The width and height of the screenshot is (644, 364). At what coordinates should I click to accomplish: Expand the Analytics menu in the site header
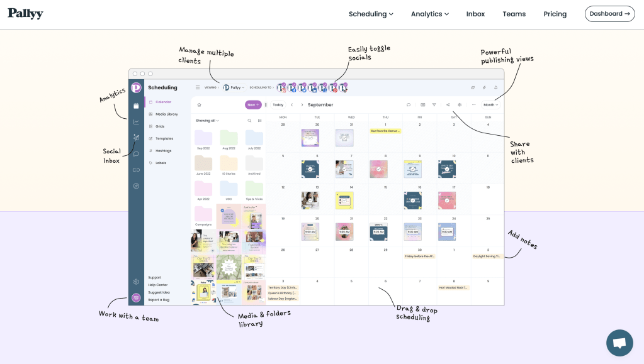(430, 14)
